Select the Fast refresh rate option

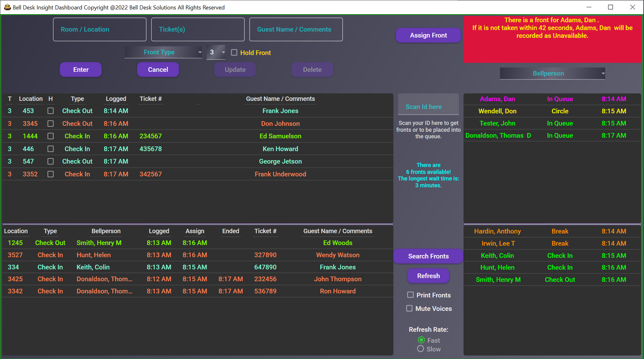[421, 340]
